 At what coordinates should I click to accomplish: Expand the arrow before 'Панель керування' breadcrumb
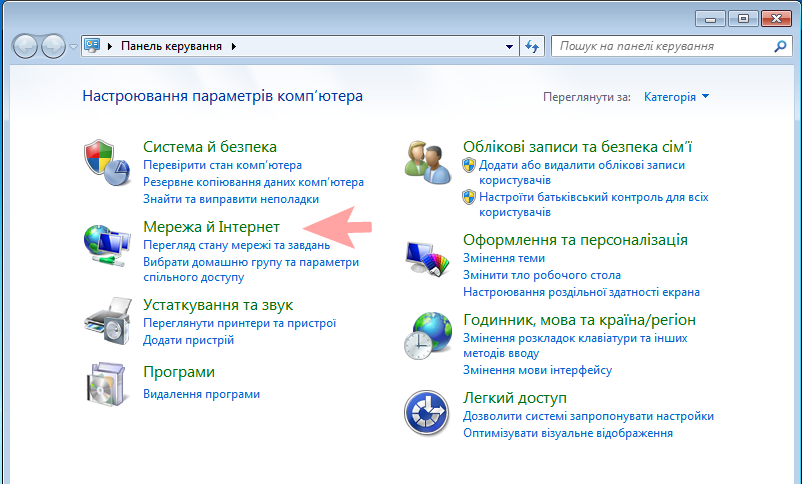coord(109,46)
